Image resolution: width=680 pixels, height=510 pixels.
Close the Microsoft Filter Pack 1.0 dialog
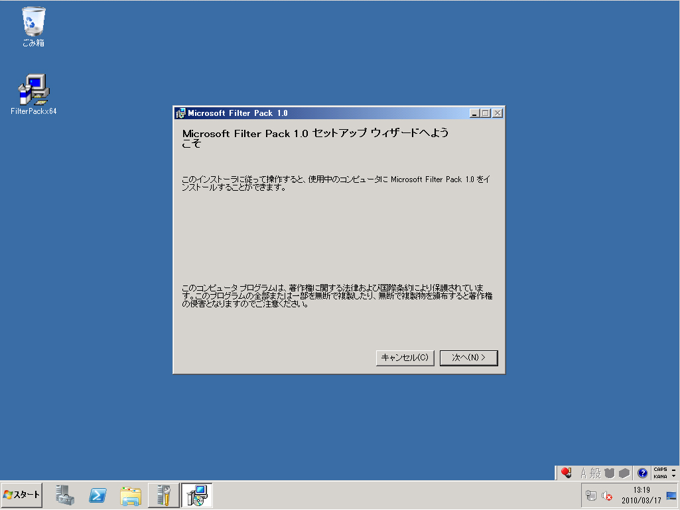(498, 114)
